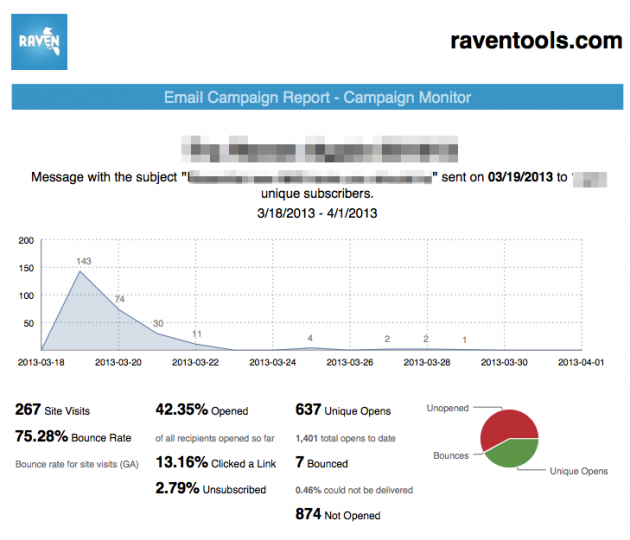630x540 pixels.
Task: Click 'of all recipients opened so far'
Action: click(x=215, y=438)
